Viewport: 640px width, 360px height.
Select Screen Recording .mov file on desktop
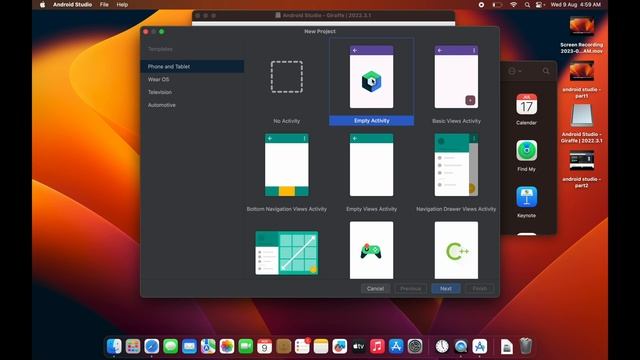(581, 35)
